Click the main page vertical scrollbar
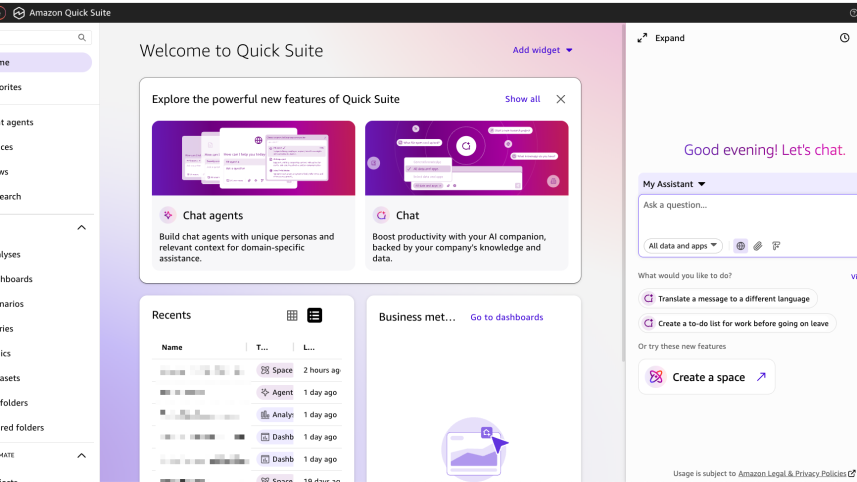 tap(623, 192)
